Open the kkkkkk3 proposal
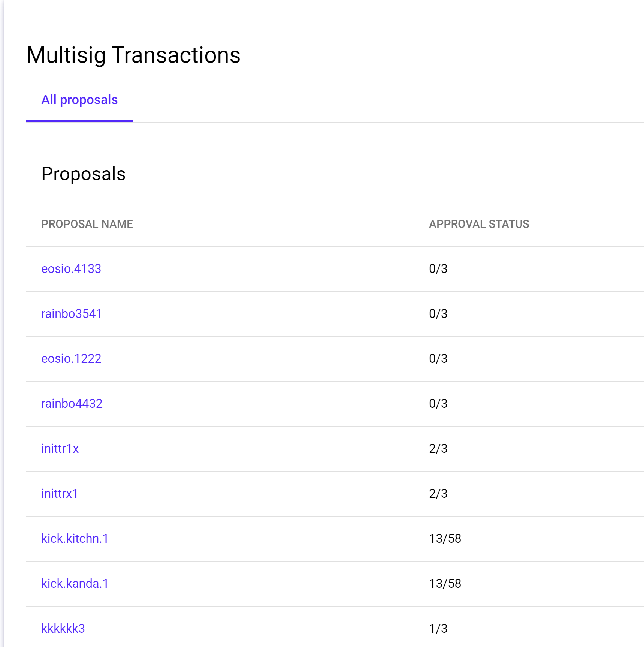This screenshot has width=644, height=647. pos(63,629)
